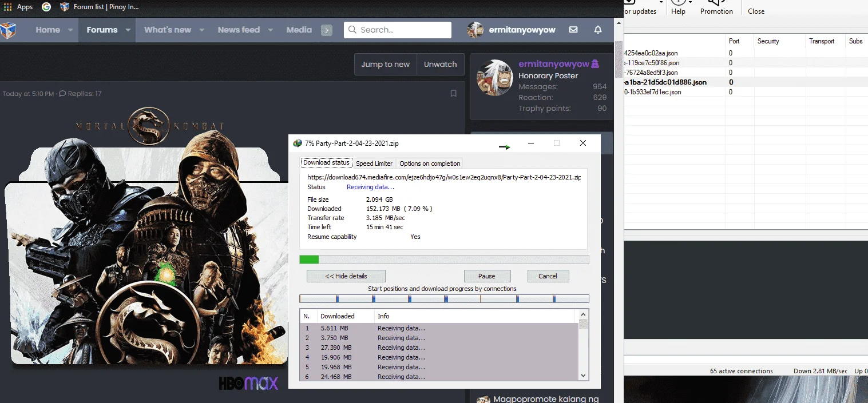The image size is (868, 403).
Task: Click connections list scroll up arrow
Action: (x=583, y=314)
